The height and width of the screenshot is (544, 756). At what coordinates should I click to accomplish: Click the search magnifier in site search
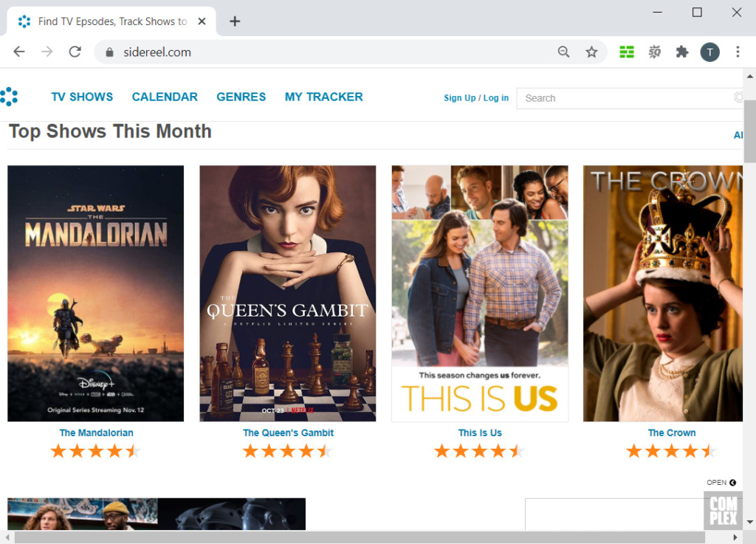point(738,97)
